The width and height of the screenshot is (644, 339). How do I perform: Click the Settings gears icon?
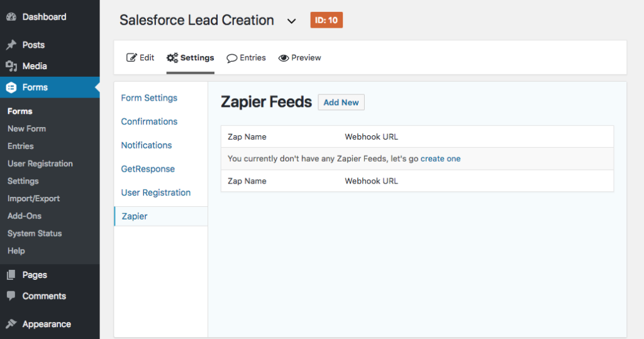(172, 57)
